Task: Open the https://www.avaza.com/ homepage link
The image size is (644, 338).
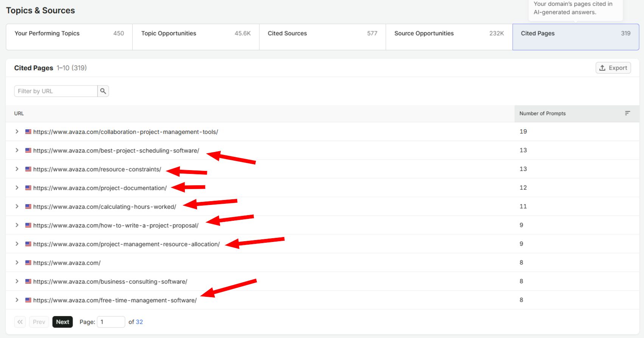Action: pos(67,263)
